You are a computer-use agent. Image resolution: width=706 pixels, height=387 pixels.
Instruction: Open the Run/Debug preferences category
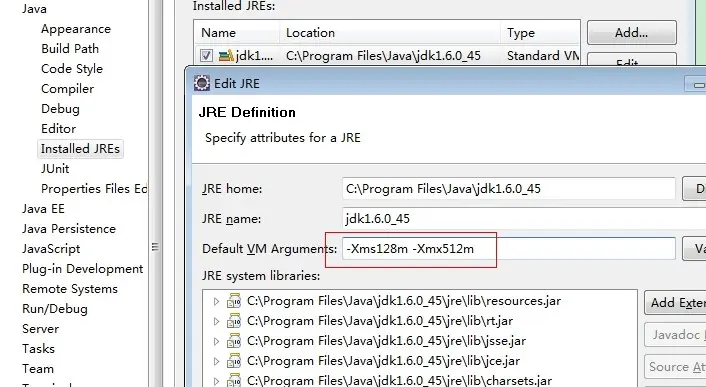coord(54,309)
